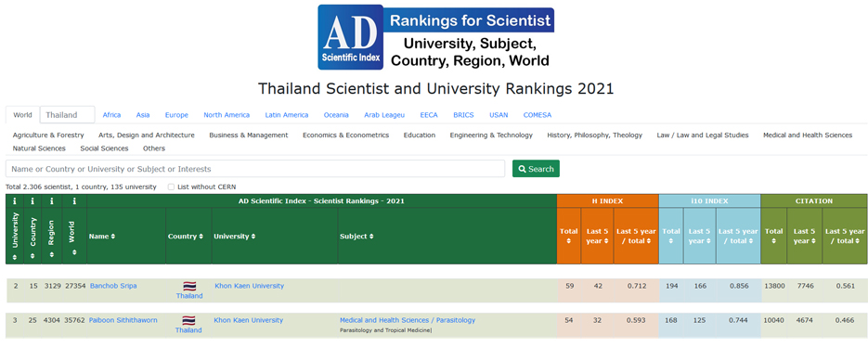868x360 pixels.
Task: Select the Asia region tab
Action: tap(143, 115)
